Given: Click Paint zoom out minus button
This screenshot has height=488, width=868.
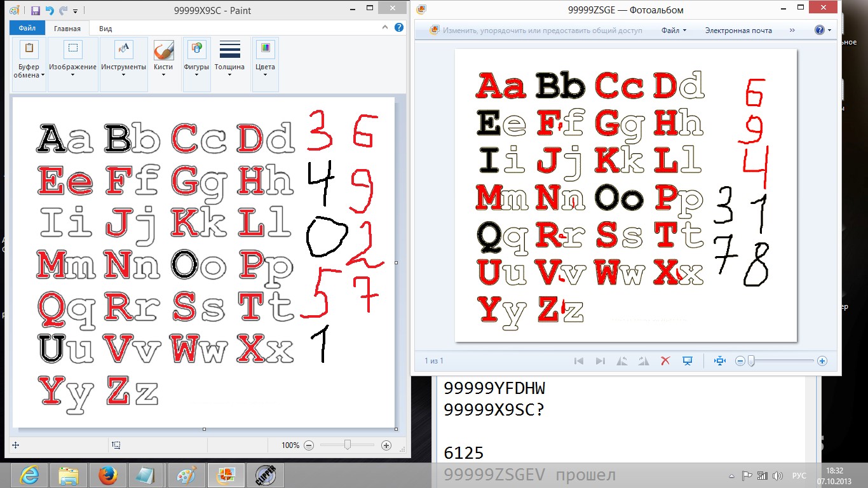Looking at the screenshot, I should (x=309, y=445).
